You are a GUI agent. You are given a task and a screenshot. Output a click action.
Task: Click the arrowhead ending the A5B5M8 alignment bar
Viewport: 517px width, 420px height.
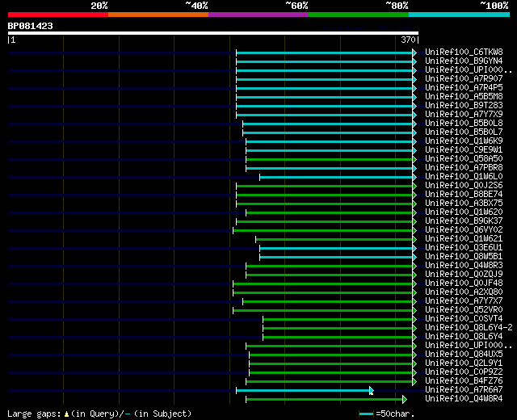pos(414,97)
